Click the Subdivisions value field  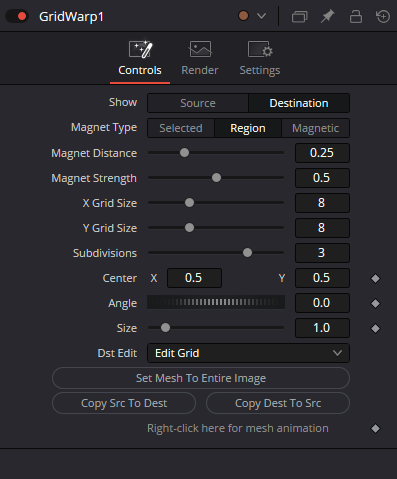click(x=322, y=253)
